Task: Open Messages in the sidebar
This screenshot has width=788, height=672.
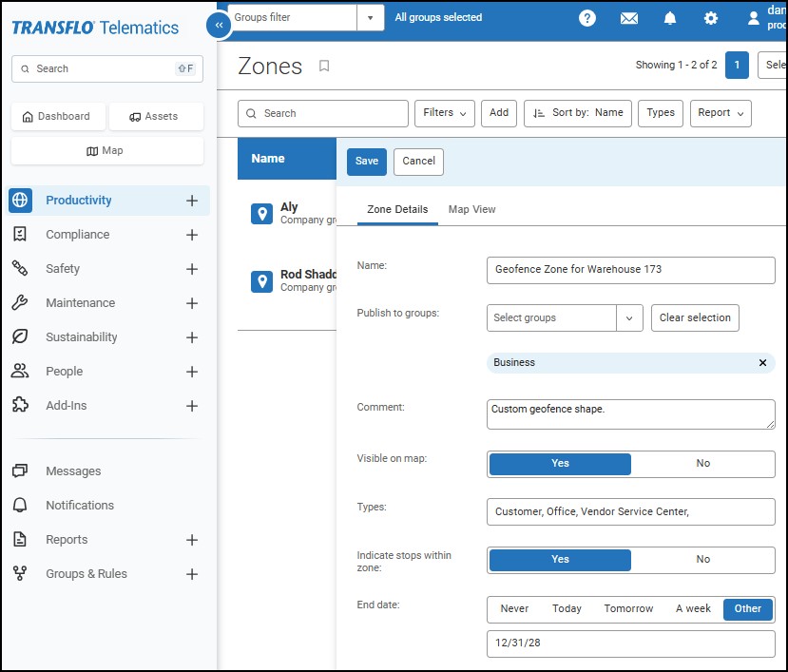Action: click(73, 471)
